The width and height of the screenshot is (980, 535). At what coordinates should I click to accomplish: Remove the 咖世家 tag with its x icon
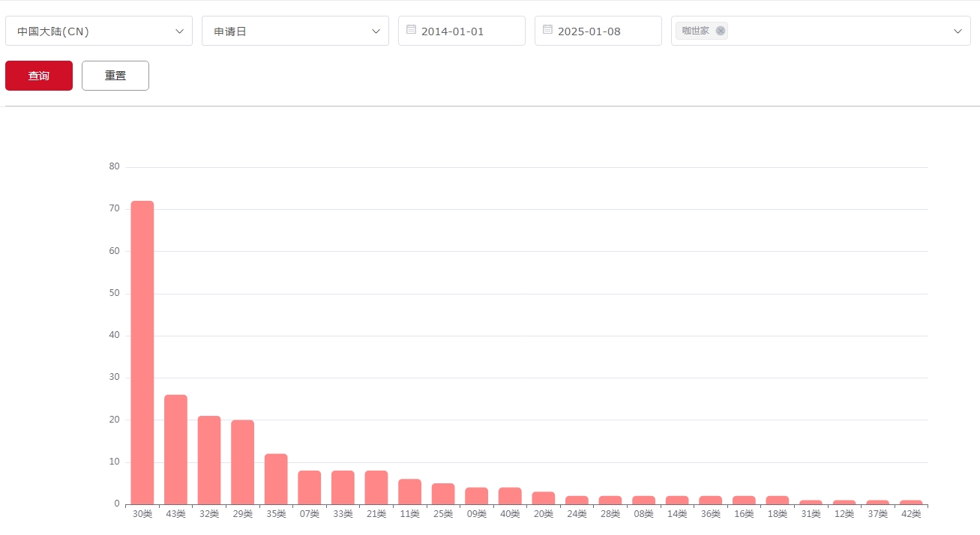coord(721,31)
